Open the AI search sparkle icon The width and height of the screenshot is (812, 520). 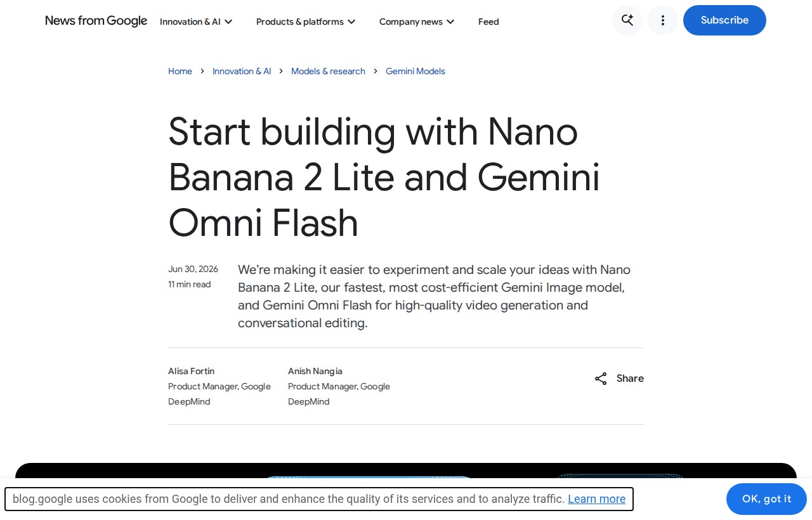627,20
